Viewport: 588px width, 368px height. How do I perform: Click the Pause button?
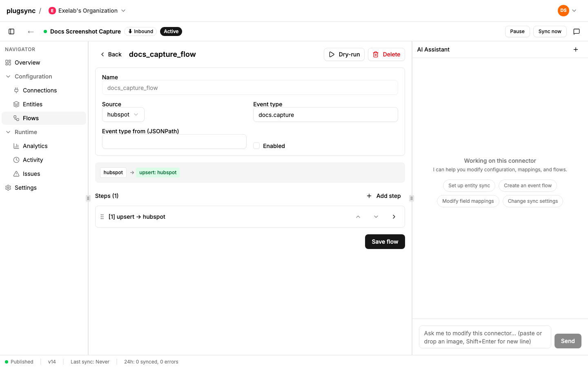point(517,31)
